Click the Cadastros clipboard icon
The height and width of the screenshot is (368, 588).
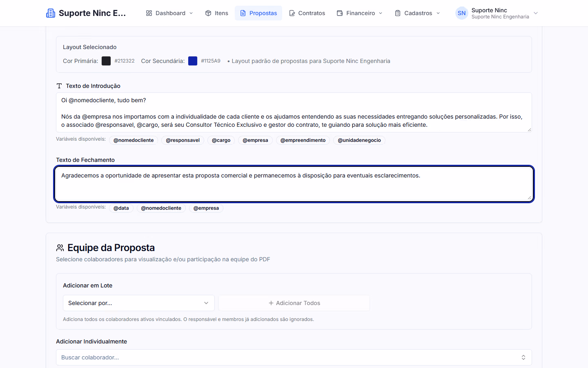tap(398, 13)
